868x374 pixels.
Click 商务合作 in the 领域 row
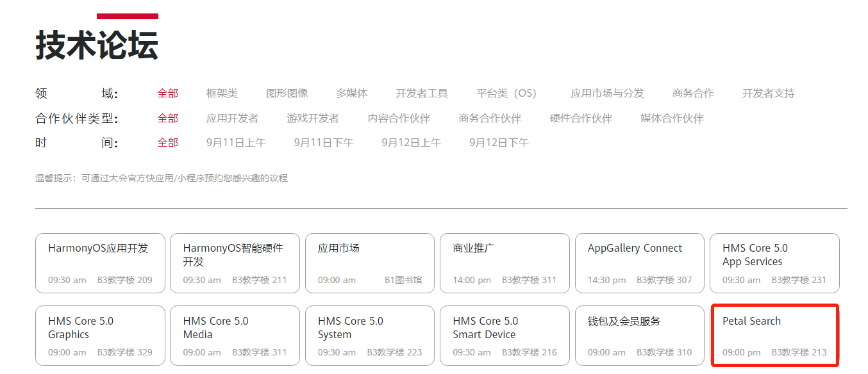click(x=693, y=93)
